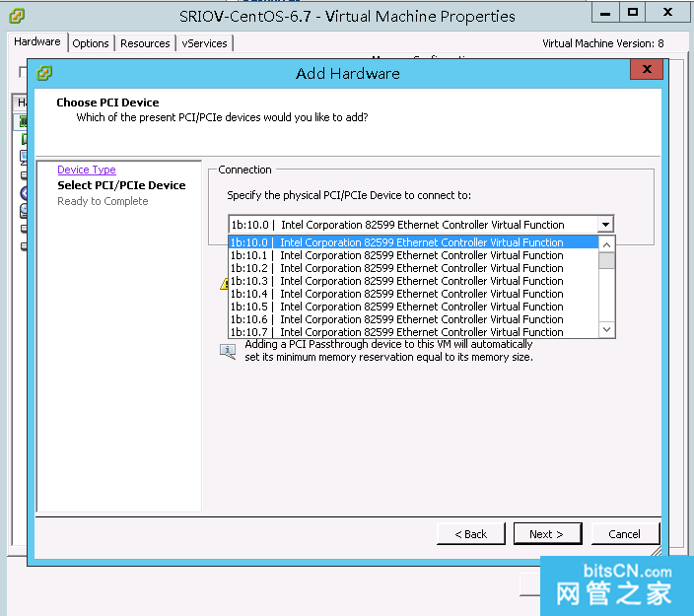Screen dimensions: 694x616
Task: Select the highlighted 1b:10.0 Virtual Function list item
Action: [x=413, y=242]
